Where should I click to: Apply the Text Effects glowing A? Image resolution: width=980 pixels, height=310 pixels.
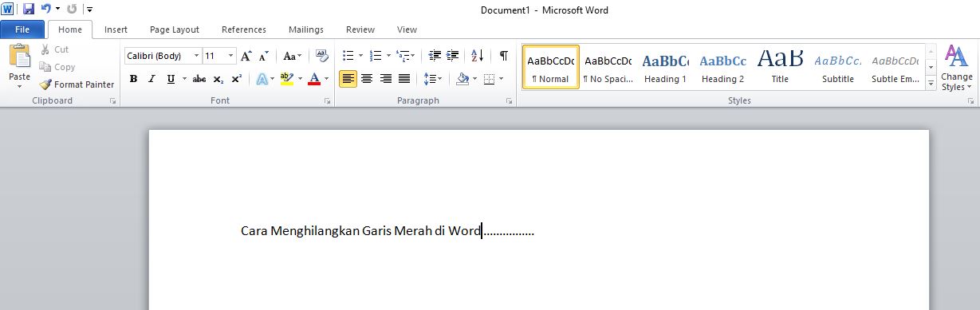pos(262,79)
